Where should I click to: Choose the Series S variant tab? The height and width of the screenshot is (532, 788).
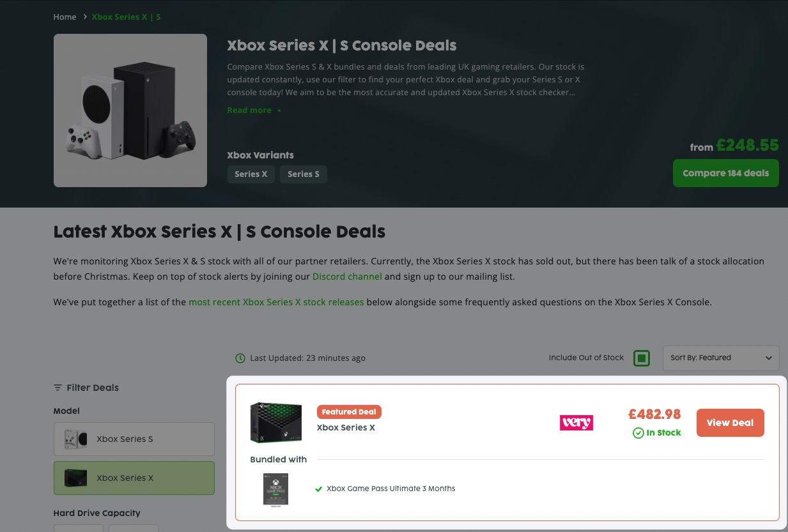[x=303, y=174]
